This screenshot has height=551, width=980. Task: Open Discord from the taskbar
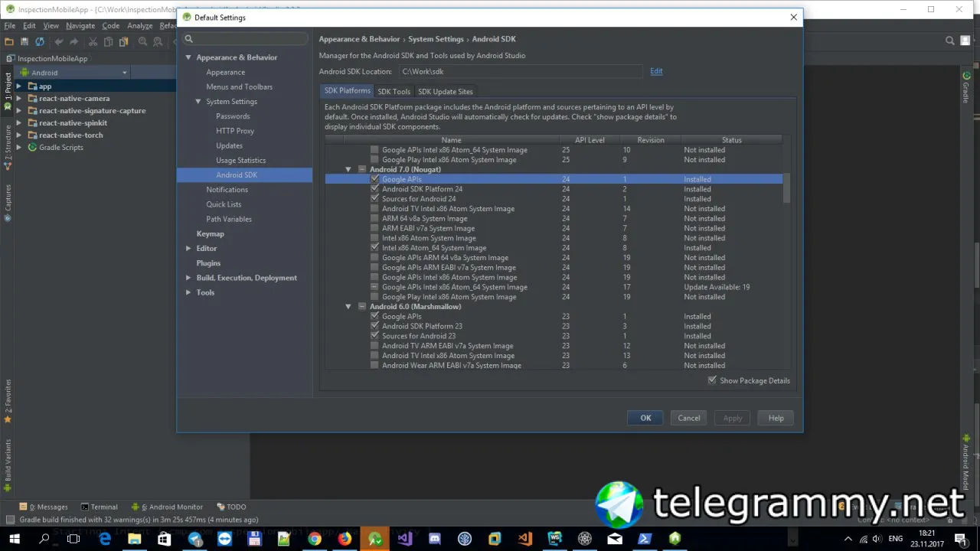tap(435, 539)
